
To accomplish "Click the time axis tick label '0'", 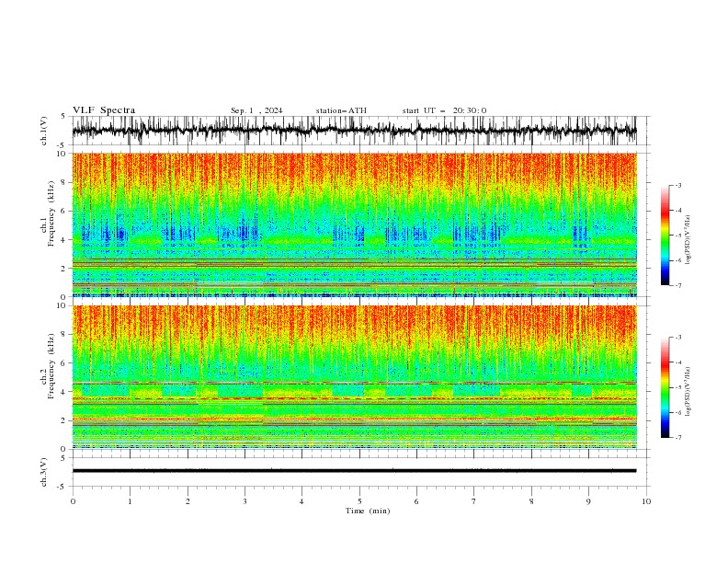I will 73,501.
